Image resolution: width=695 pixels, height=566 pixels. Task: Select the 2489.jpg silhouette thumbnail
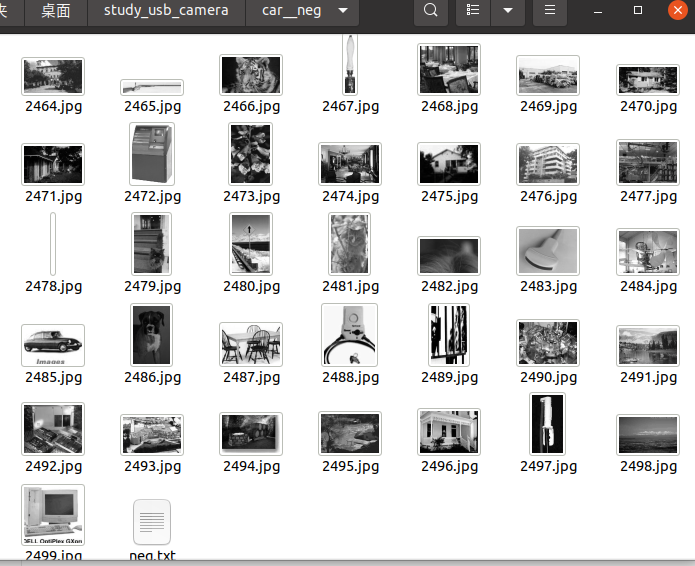pos(449,335)
